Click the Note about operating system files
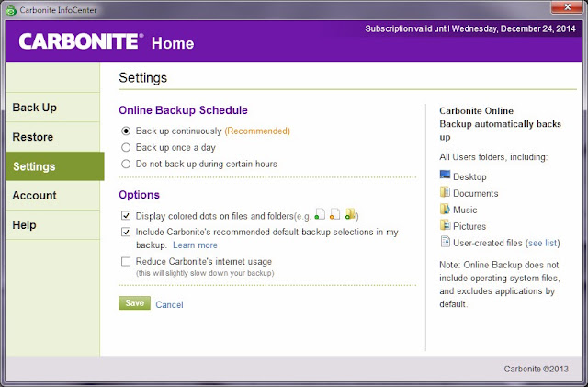The image size is (588, 387). [x=500, y=284]
